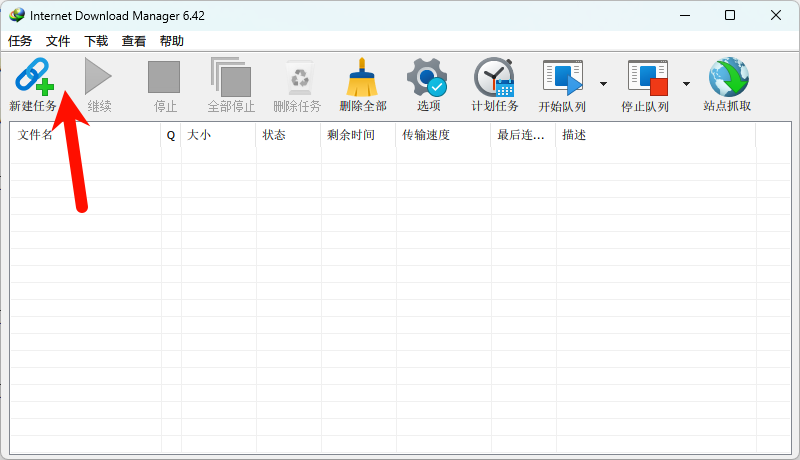The height and width of the screenshot is (460, 800).
Task: Launch 站点抓取 (site grabber) globe icon
Action: pos(729,77)
